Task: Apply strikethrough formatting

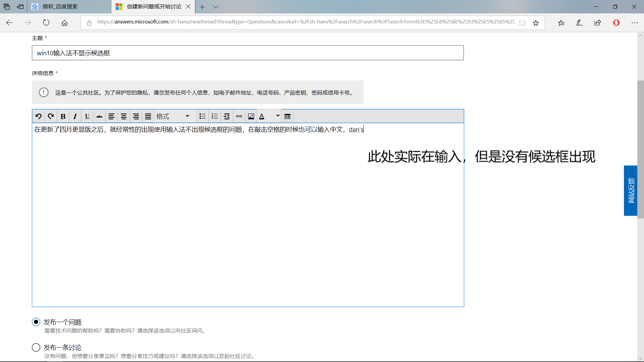Action: click(99, 116)
